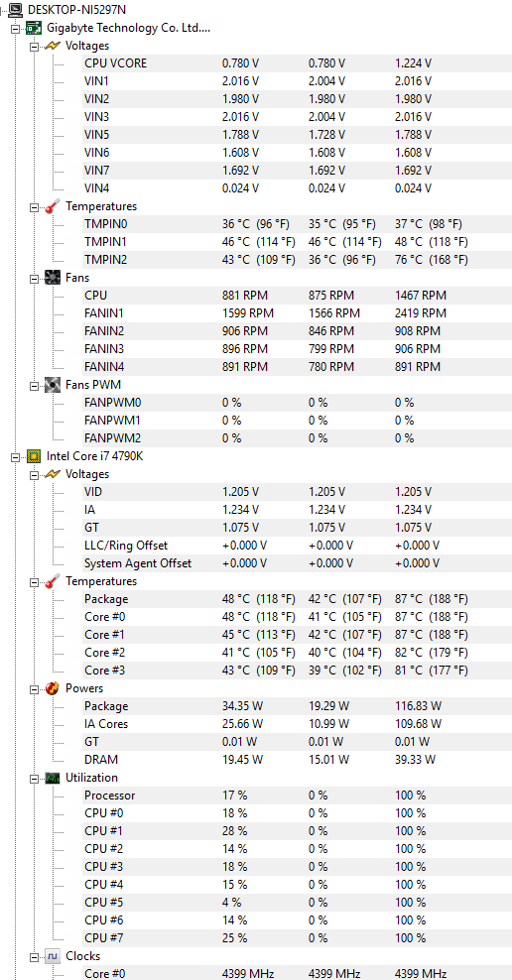The width and height of the screenshot is (512, 980).
Task: Click the Gigabyte motherboard icon
Action: [x=34, y=28]
